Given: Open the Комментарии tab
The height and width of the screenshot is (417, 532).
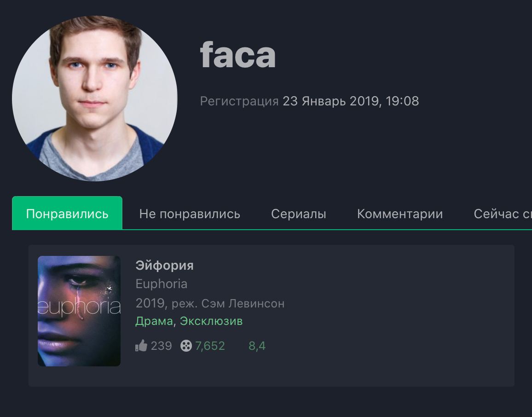Looking at the screenshot, I should point(399,214).
